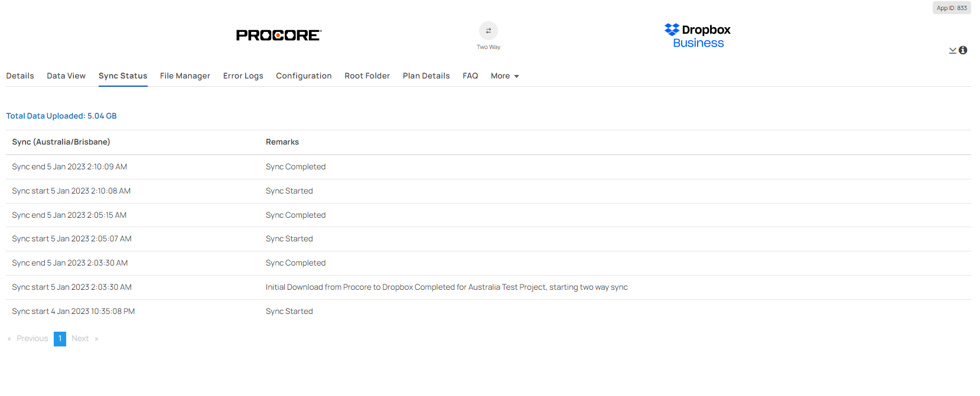The image size is (980, 396).
Task: Click the download arrow icon
Action: coord(953,51)
